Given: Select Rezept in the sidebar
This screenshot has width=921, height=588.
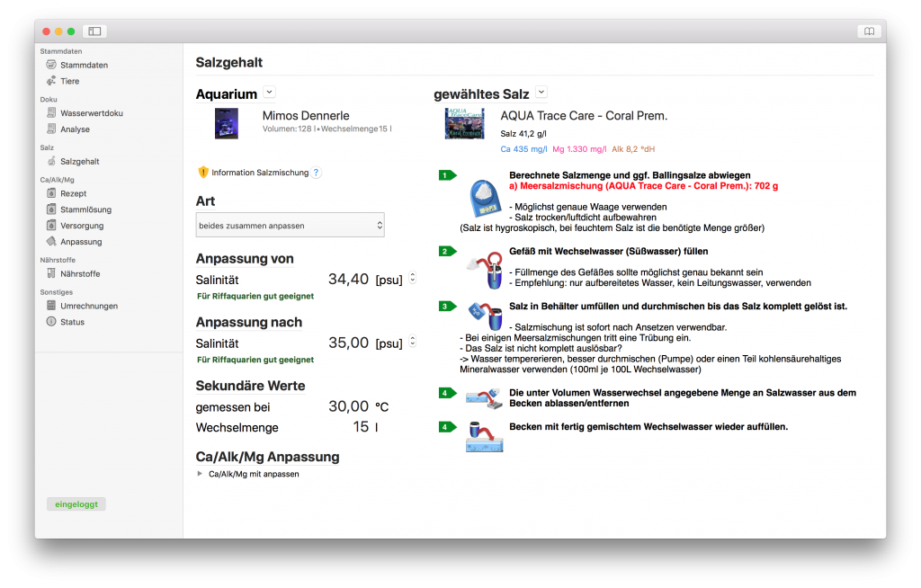Looking at the screenshot, I should coord(74,193).
